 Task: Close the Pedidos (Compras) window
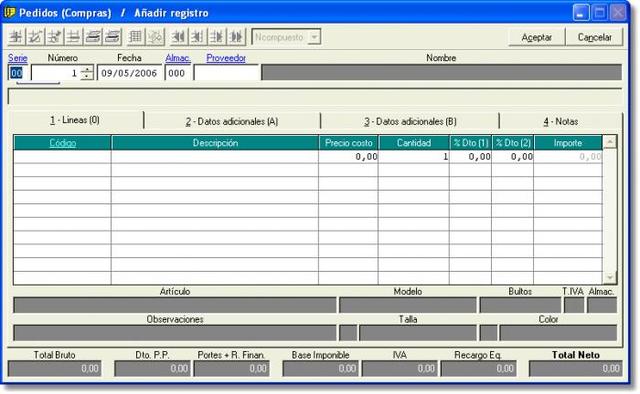click(x=618, y=13)
